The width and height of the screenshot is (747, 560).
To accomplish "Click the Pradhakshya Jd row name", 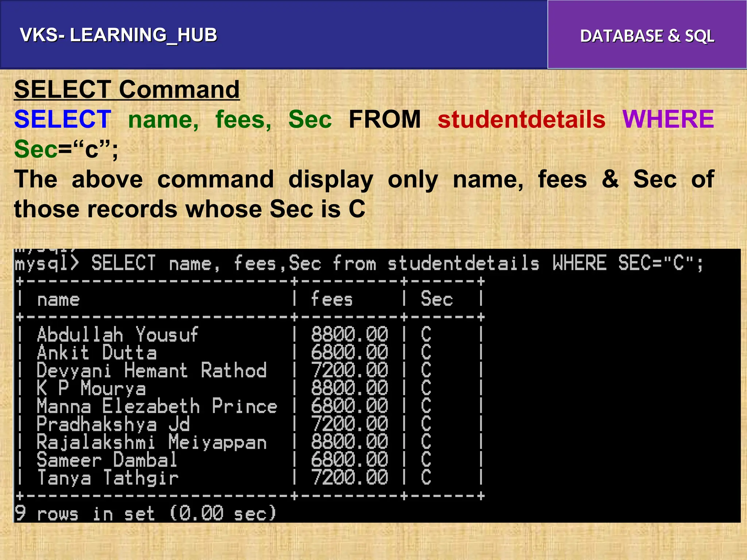I will [113, 424].
